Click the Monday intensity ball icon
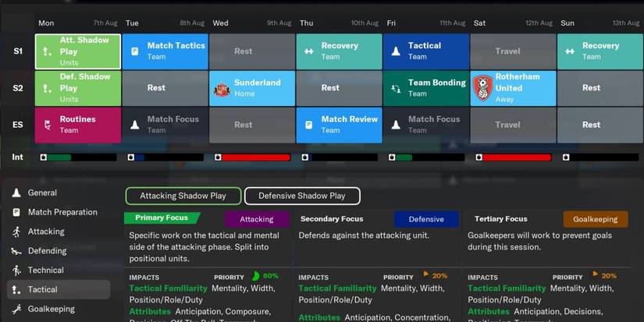This screenshot has width=644, height=322. [x=44, y=157]
